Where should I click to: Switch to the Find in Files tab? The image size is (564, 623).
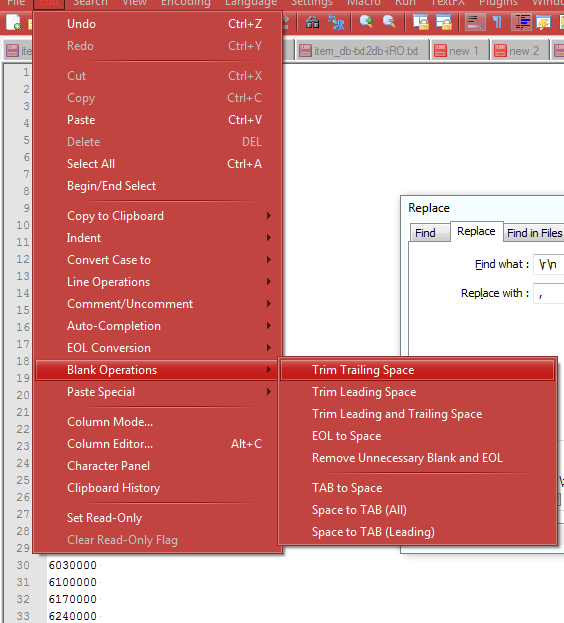(x=534, y=233)
